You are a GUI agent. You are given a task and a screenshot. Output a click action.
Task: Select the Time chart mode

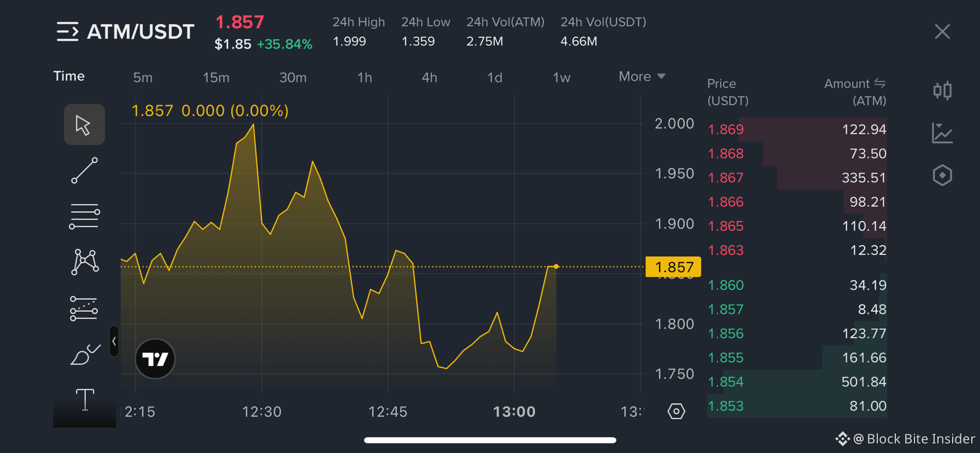(x=69, y=76)
